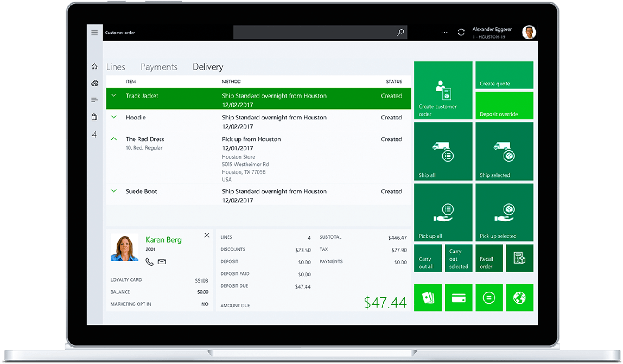Open the hamburger navigation menu
The image size is (623, 364).
point(94,32)
